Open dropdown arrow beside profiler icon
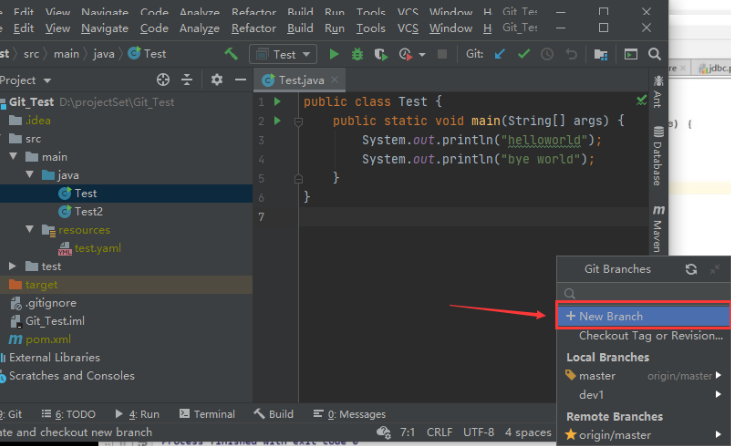Screen dimensions: 731x446 pyautogui.click(x=422, y=55)
